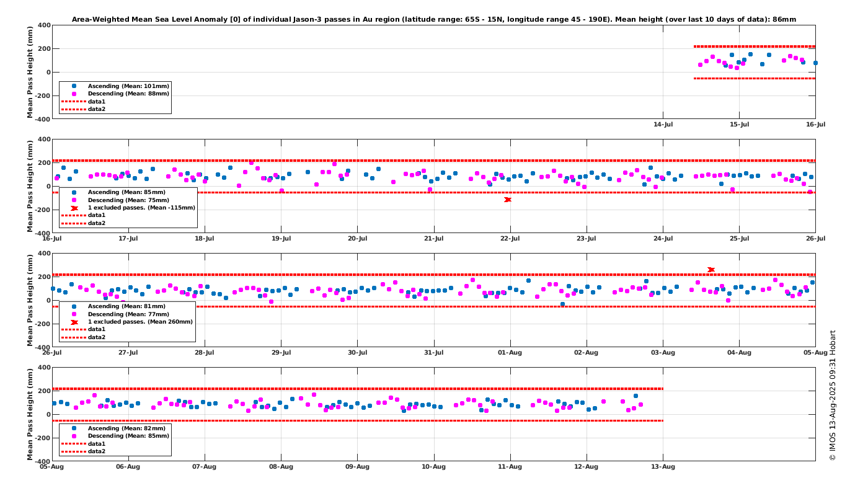
Task: Select legend entry 'Ascending (Mean: 85mm)'
Action: pyautogui.click(x=127, y=192)
